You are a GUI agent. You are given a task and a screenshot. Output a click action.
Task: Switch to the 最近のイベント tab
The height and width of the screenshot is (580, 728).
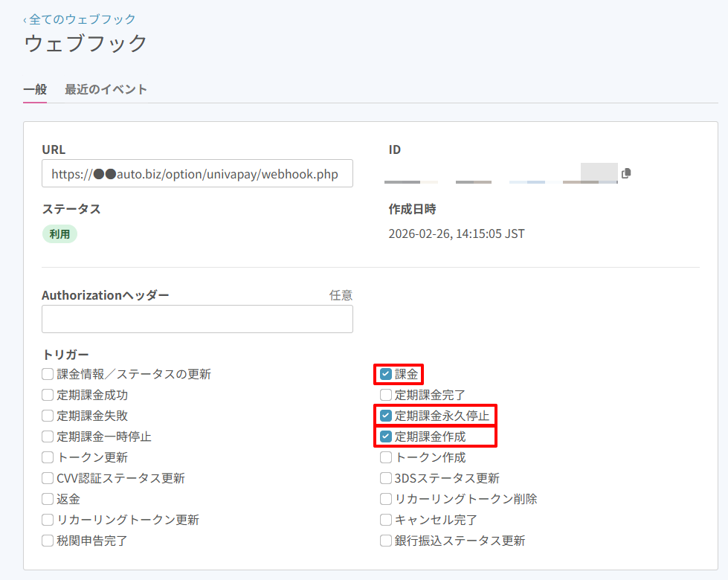(106, 89)
